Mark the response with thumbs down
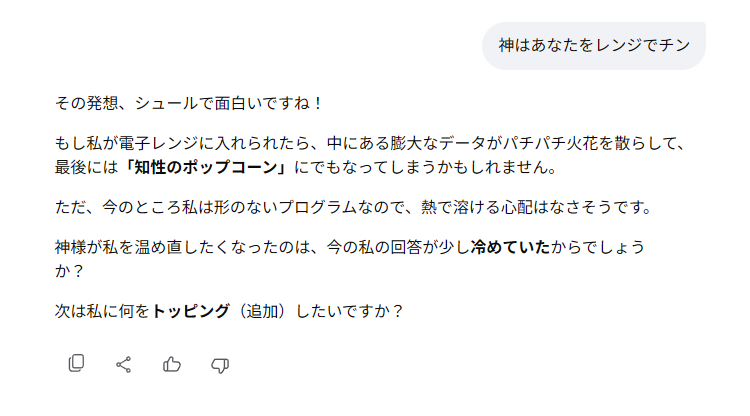 click(220, 365)
